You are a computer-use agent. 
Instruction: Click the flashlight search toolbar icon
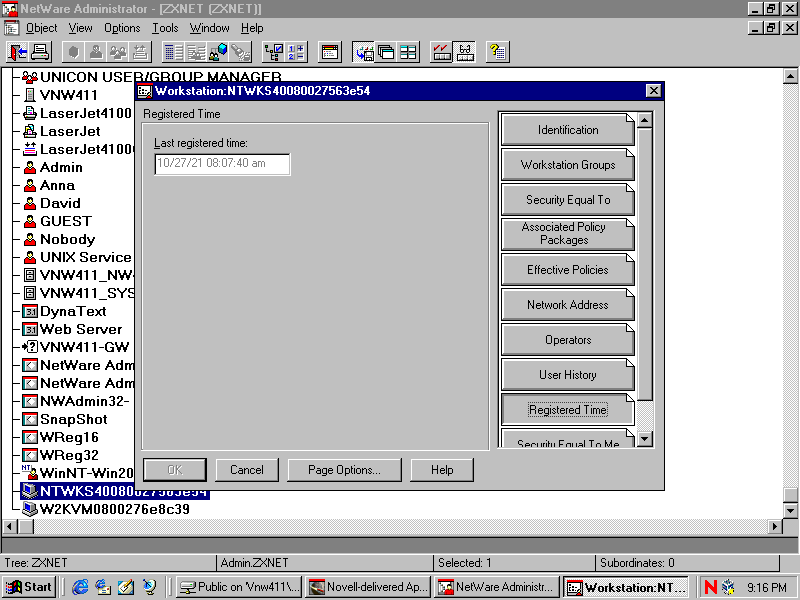[241, 52]
